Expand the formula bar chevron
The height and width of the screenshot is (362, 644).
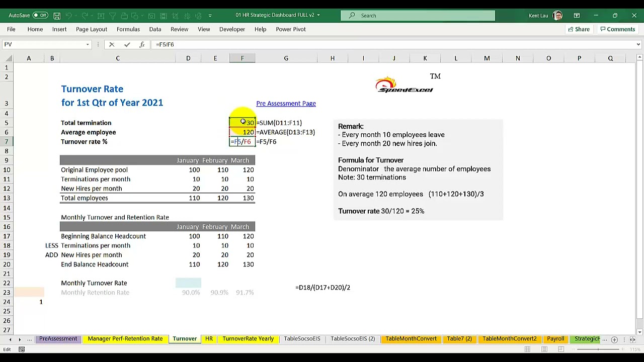(638, 44)
